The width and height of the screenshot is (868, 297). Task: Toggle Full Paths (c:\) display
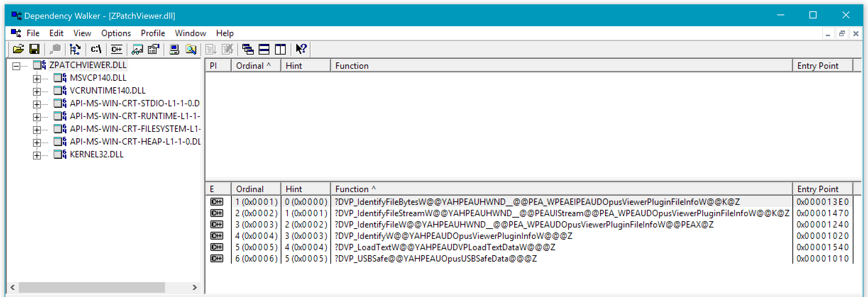96,49
